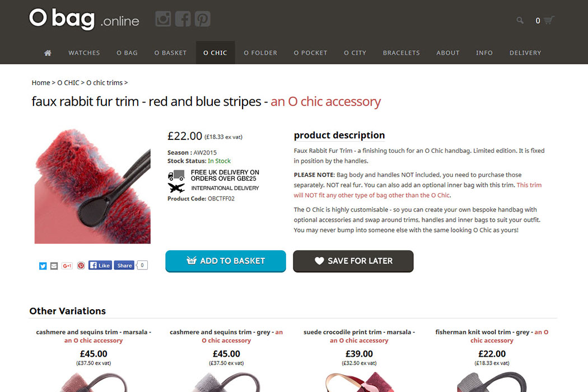
Task: Click the search magnifier icon
Action: 520,20
